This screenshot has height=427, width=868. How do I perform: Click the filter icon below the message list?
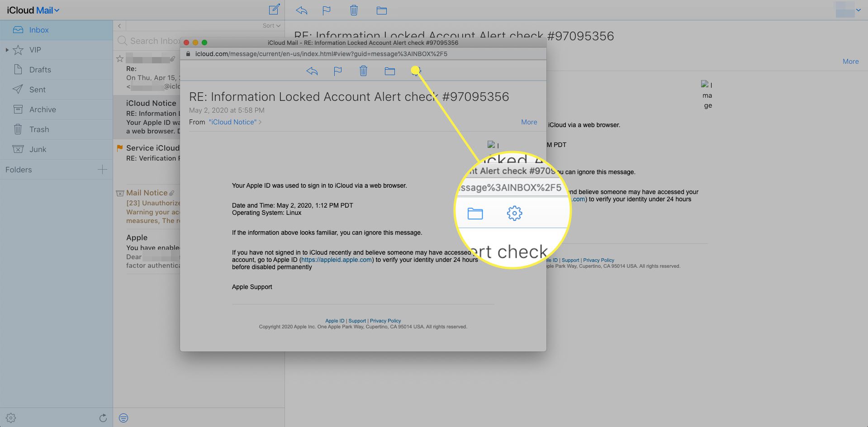pos(123,418)
